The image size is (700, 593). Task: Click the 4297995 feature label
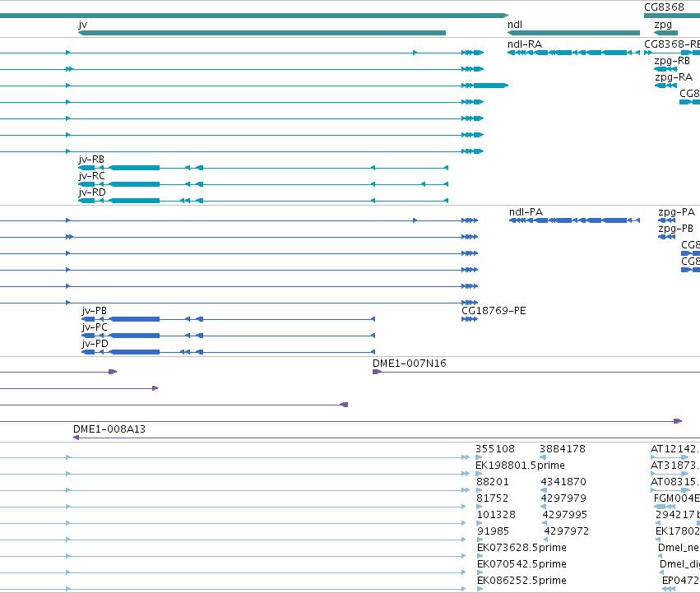(x=565, y=515)
